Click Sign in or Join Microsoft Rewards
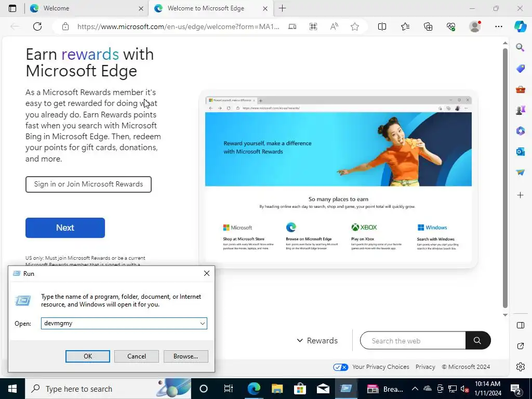 (x=88, y=184)
